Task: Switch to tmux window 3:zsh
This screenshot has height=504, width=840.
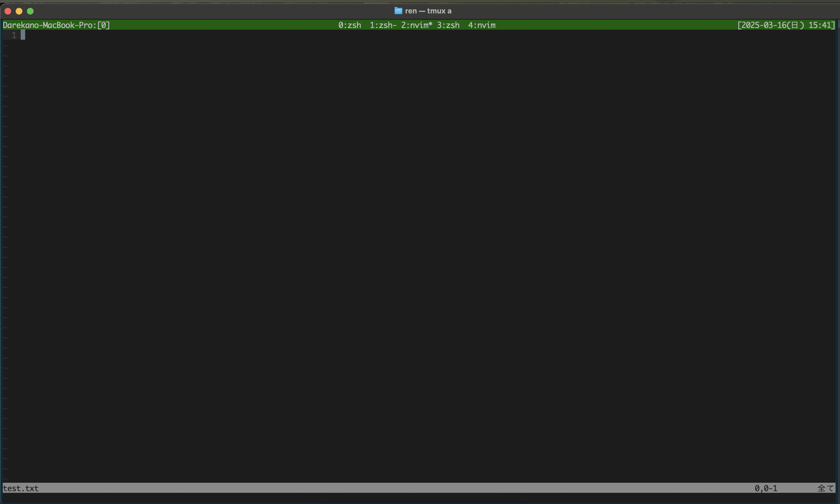Action: click(x=448, y=25)
